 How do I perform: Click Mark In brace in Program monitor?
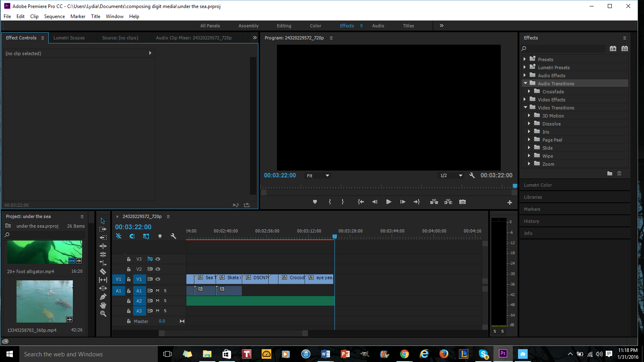pos(330,202)
